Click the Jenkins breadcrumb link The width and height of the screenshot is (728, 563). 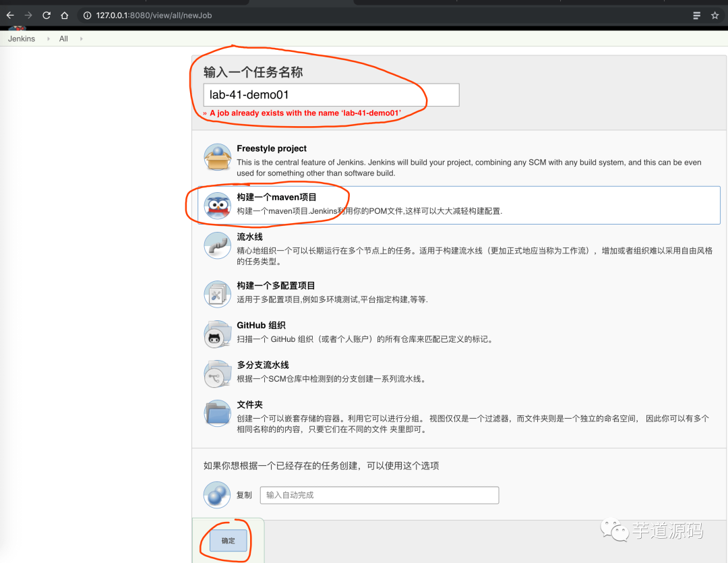tap(21, 38)
